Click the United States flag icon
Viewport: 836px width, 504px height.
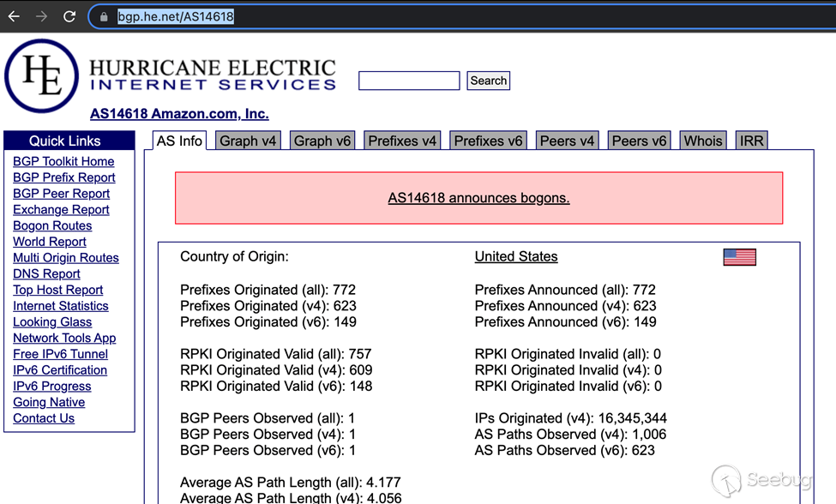pos(739,257)
